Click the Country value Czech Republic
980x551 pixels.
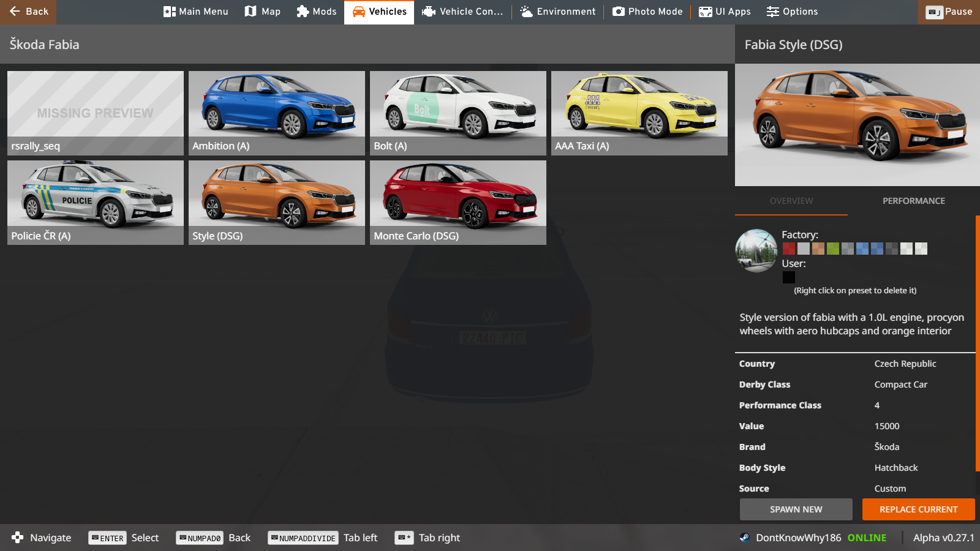905,364
